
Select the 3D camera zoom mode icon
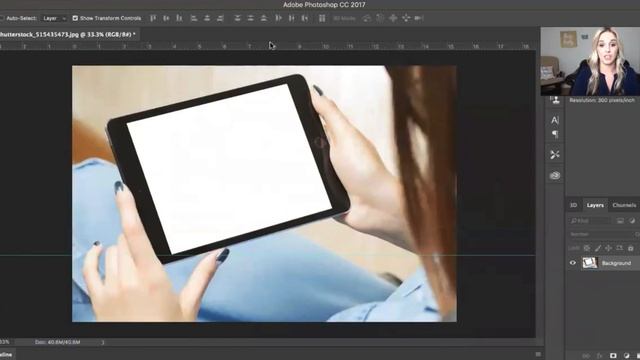(419, 18)
